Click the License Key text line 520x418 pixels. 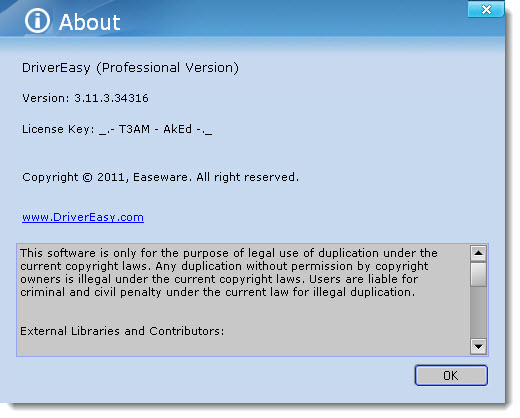(117, 129)
